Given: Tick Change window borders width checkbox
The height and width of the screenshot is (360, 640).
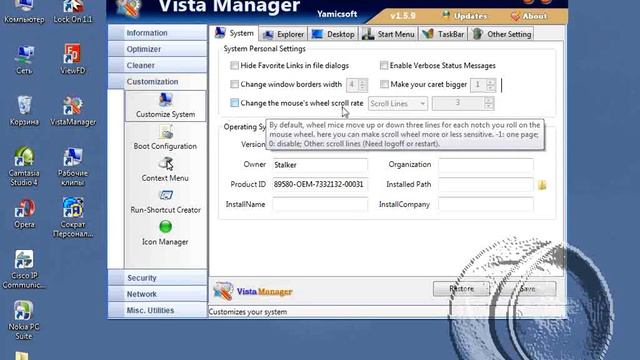Looking at the screenshot, I should (x=234, y=84).
